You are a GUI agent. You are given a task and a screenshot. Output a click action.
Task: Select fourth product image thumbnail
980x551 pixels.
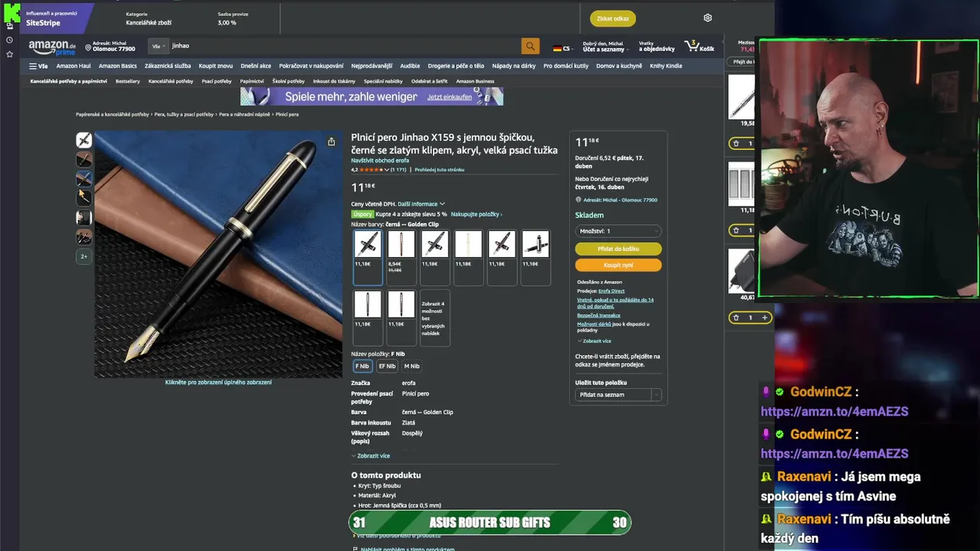pyautogui.click(x=84, y=197)
